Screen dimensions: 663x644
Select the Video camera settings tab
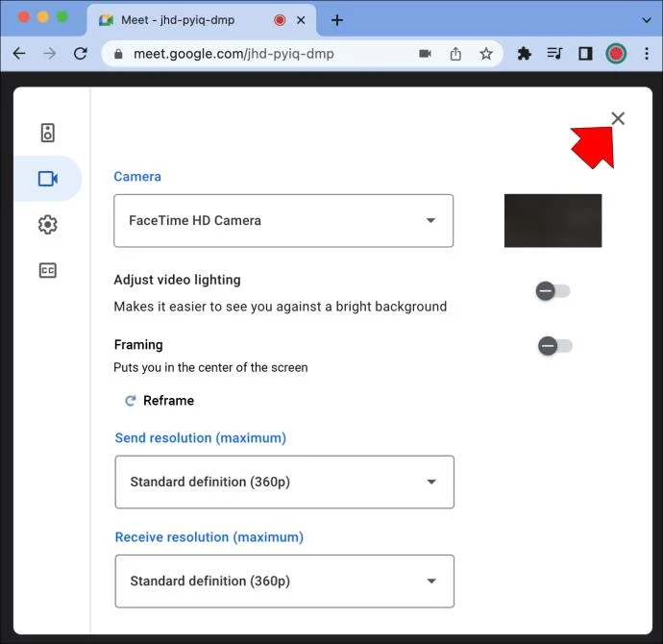[x=48, y=179]
